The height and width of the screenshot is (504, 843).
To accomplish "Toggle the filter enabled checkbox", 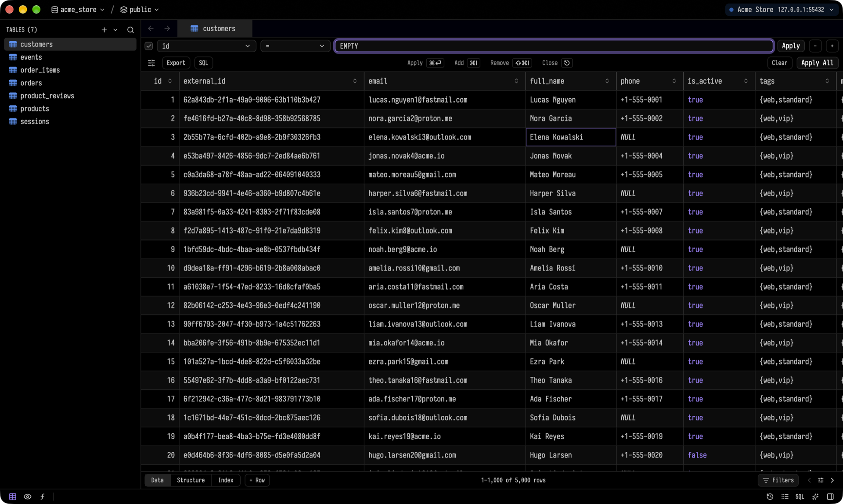I will (x=149, y=46).
